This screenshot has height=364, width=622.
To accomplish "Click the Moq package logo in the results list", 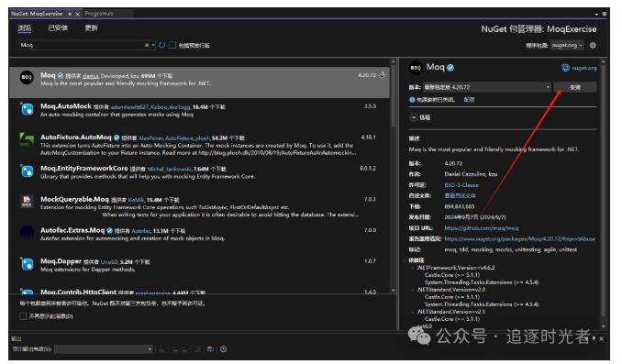I will 27,77.
